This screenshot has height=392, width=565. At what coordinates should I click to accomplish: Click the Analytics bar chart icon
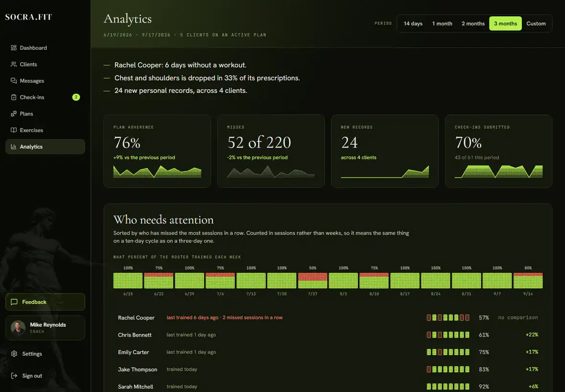coord(14,146)
